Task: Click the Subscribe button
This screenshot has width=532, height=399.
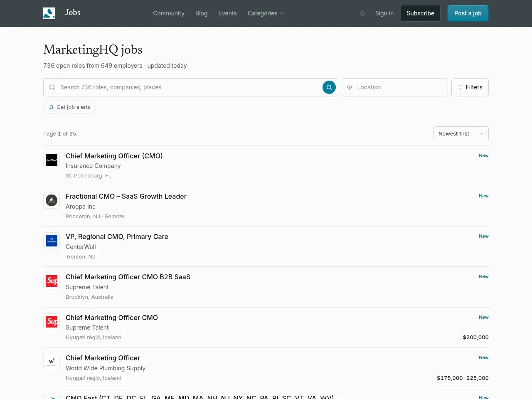Action: (x=420, y=13)
